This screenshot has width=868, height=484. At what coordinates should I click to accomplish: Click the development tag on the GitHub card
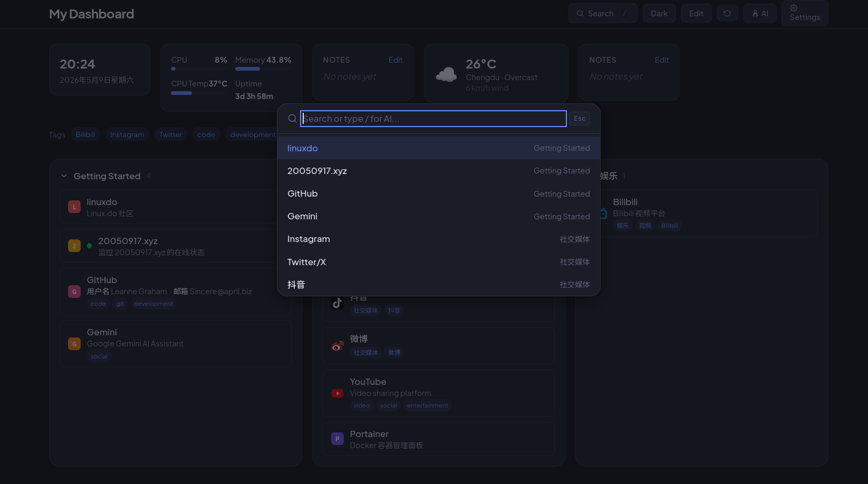[153, 304]
